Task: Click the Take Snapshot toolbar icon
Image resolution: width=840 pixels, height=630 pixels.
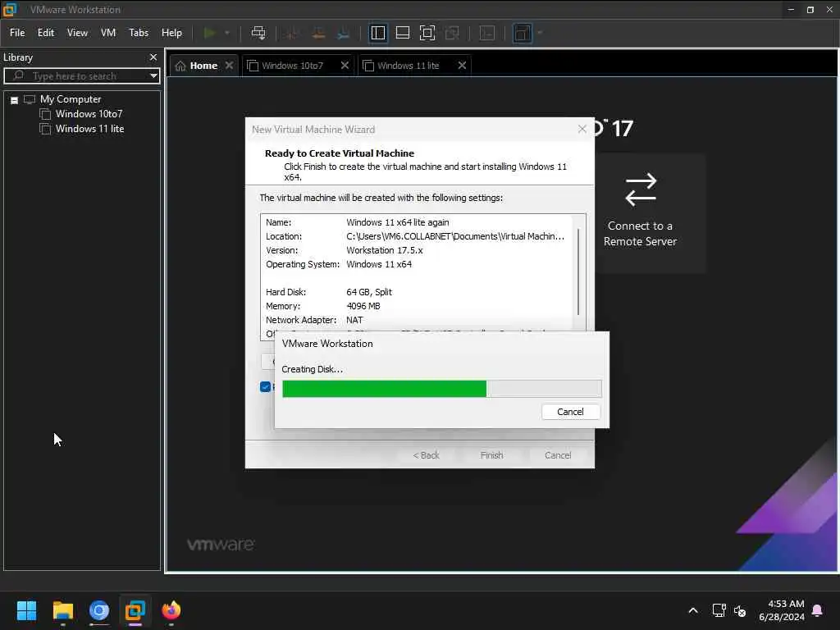Action: (x=293, y=33)
